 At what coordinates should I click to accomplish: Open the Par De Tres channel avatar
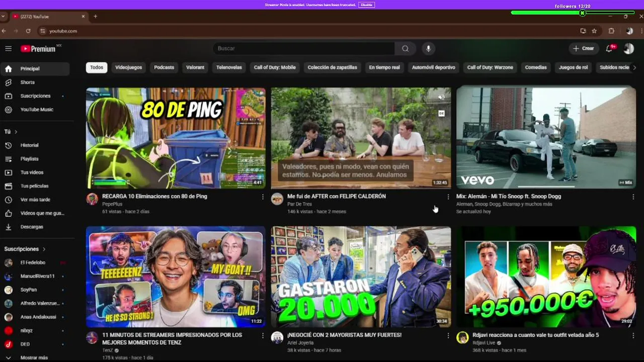tap(277, 199)
